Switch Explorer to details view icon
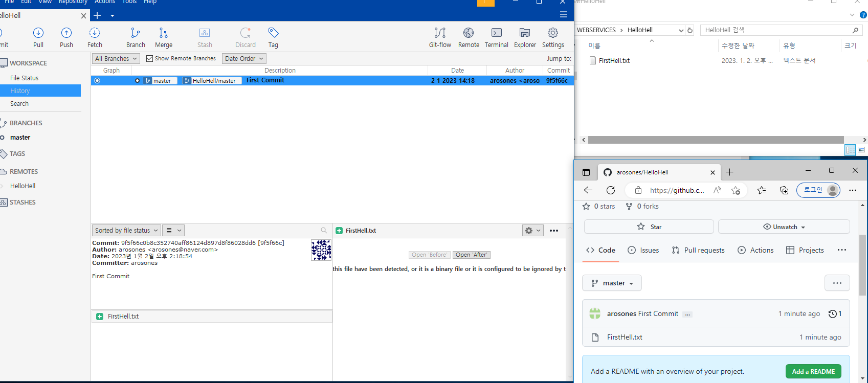Screen dimensions: 868x383 [x=850, y=150]
